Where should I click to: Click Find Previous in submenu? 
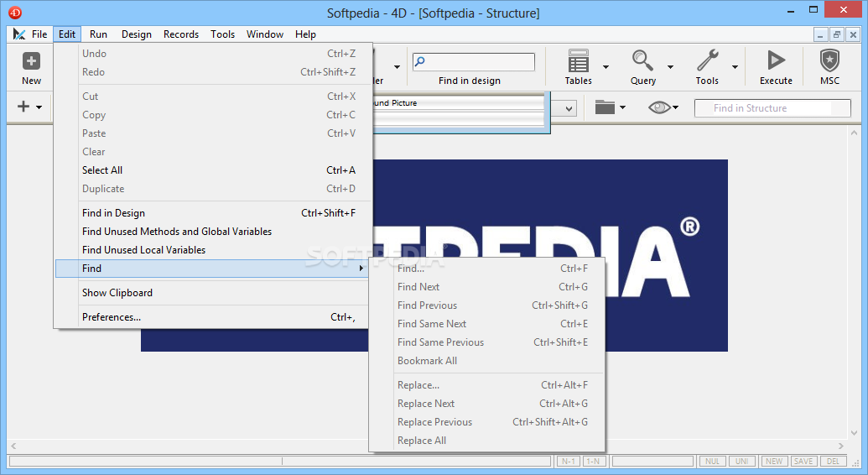tap(487, 305)
